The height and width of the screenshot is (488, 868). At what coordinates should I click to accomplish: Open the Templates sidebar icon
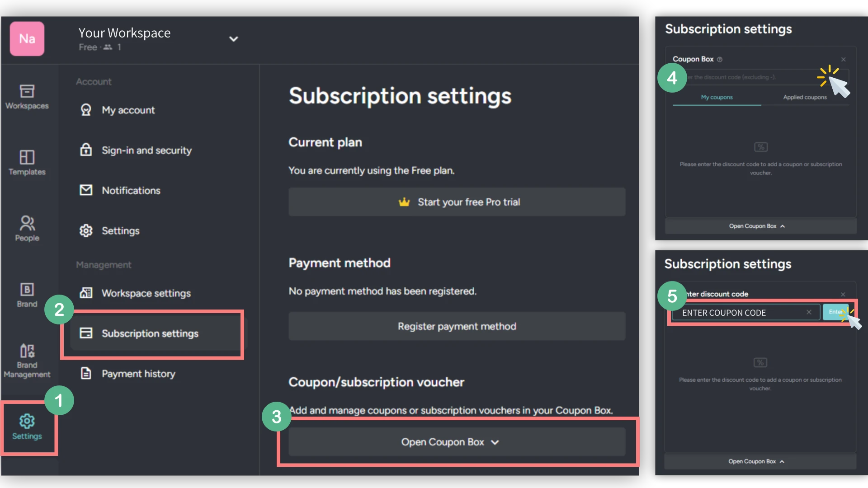point(27,163)
